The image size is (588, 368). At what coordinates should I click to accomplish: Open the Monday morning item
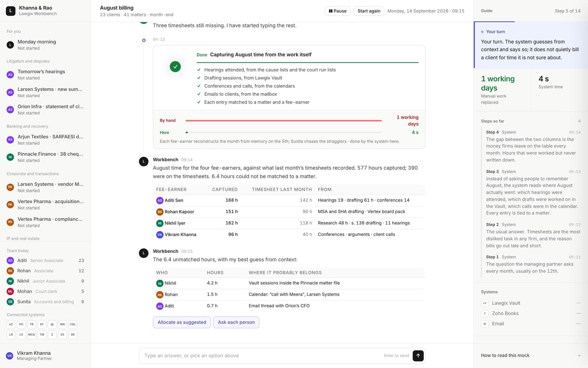pyautogui.click(x=46, y=45)
